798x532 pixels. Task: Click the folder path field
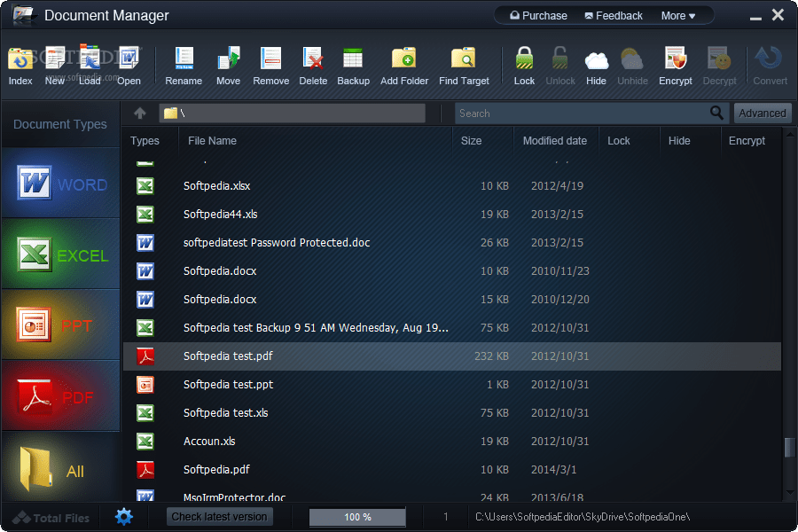click(x=292, y=113)
